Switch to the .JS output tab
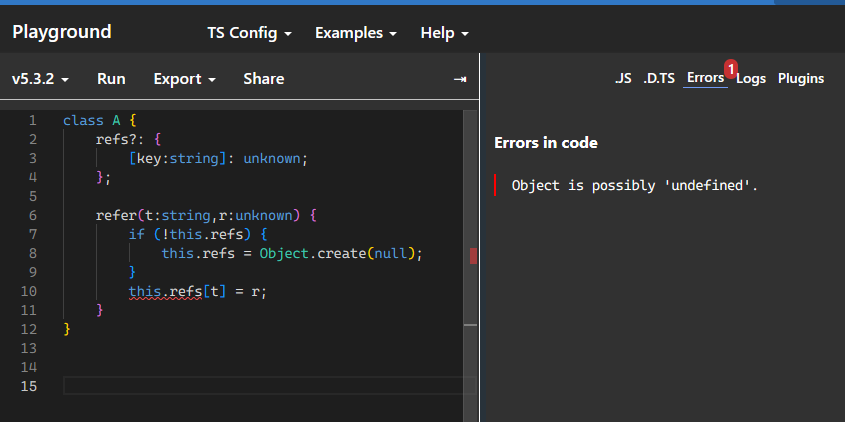 click(x=622, y=78)
